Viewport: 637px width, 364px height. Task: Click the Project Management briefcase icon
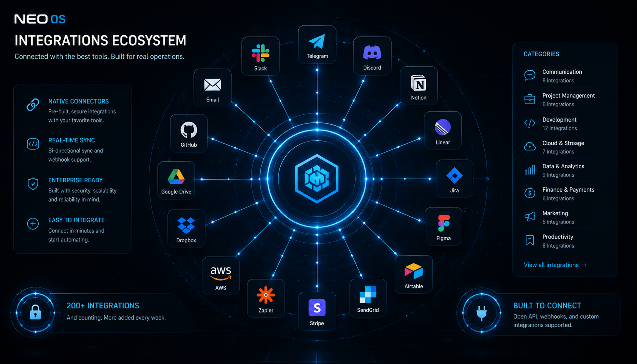tap(530, 99)
